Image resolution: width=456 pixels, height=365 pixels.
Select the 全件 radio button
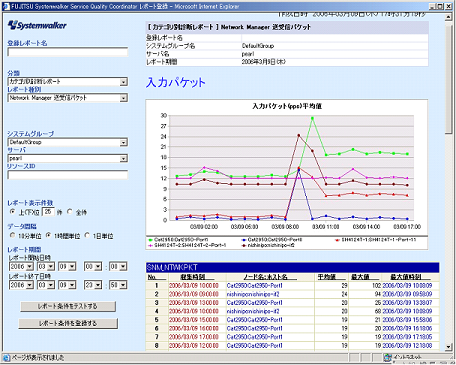(70, 212)
